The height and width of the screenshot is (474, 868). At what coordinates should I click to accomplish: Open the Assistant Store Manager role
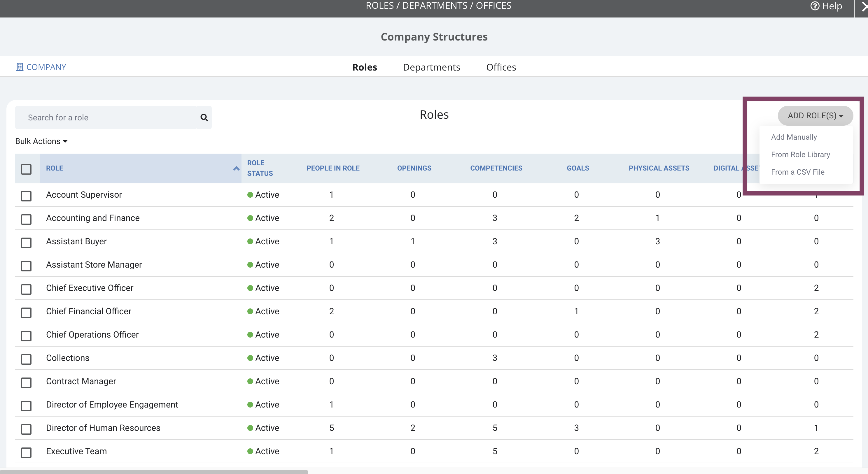tap(94, 264)
